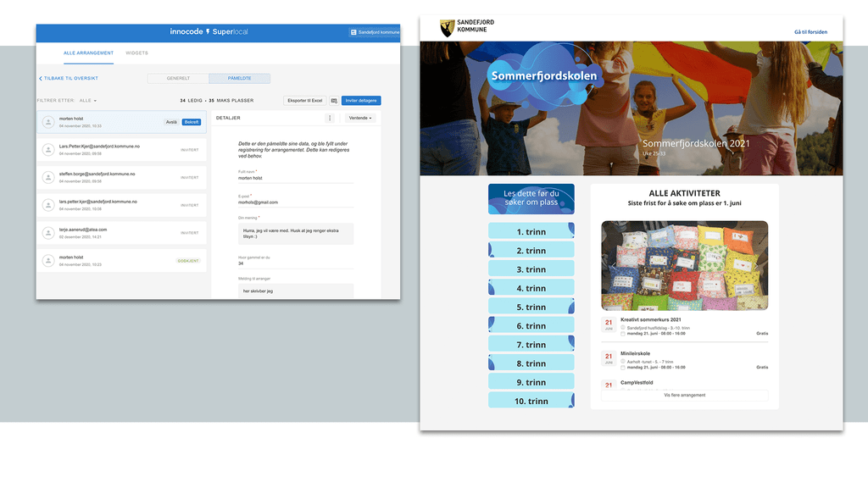Select the 2. trinn button
Screen dimensions: 868x482
(531, 250)
